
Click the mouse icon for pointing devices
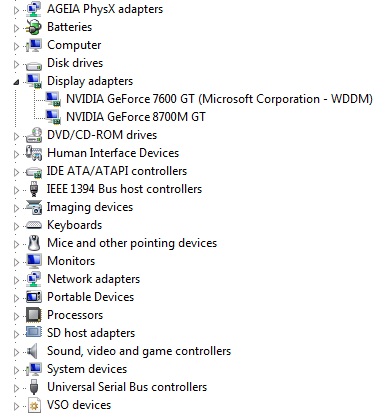click(34, 243)
